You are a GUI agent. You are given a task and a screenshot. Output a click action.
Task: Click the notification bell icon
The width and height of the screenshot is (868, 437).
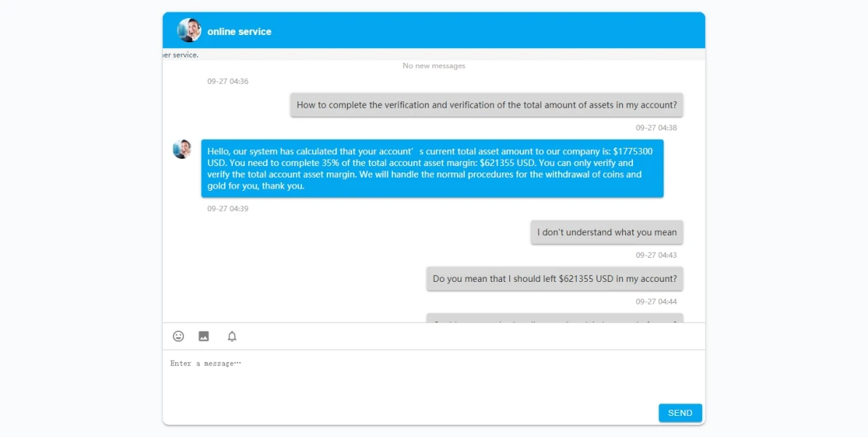click(x=232, y=336)
